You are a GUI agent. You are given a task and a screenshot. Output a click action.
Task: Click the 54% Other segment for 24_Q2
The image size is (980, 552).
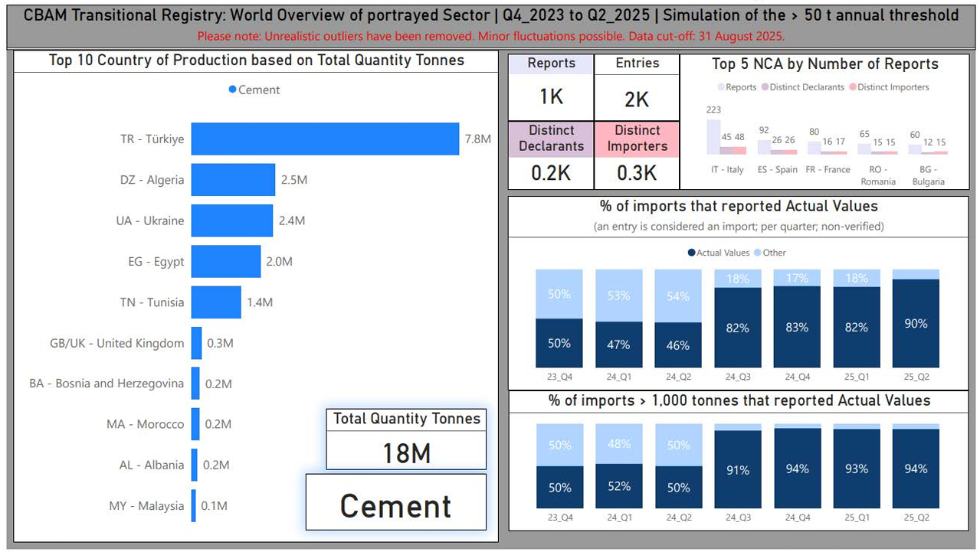point(678,296)
